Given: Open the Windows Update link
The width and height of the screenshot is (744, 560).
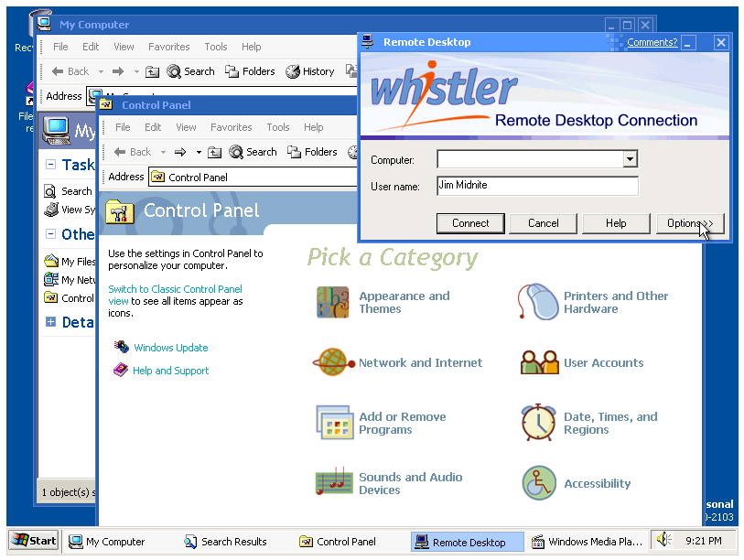Looking at the screenshot, I should 170,348.
